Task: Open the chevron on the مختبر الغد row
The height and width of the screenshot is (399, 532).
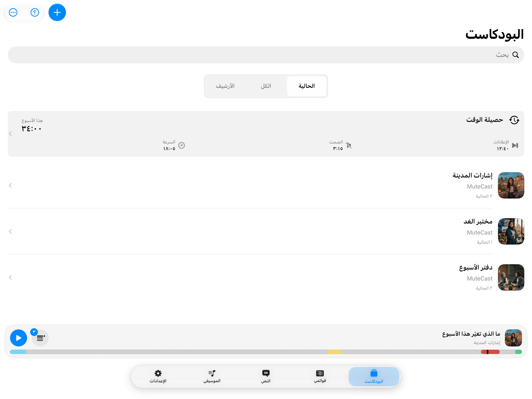Action: [x=10, y=231]
